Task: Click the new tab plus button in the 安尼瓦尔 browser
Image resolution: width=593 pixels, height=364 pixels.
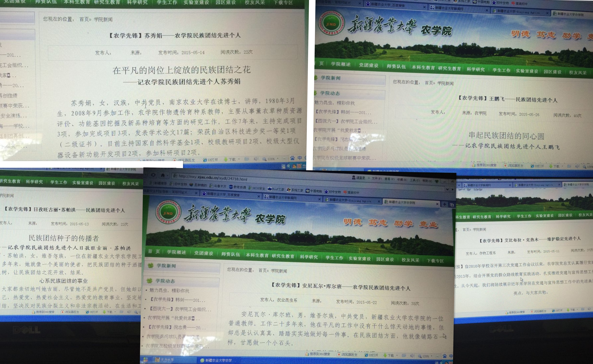Action: (x=445, y=204)
